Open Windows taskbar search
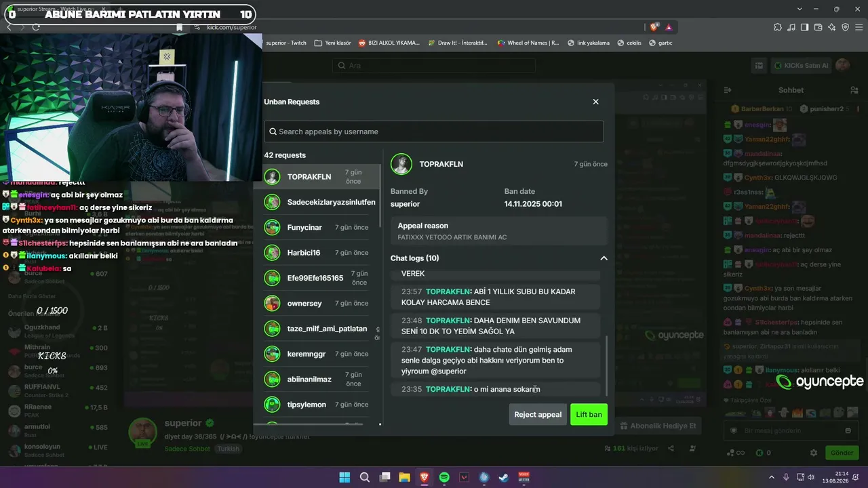 364,477
